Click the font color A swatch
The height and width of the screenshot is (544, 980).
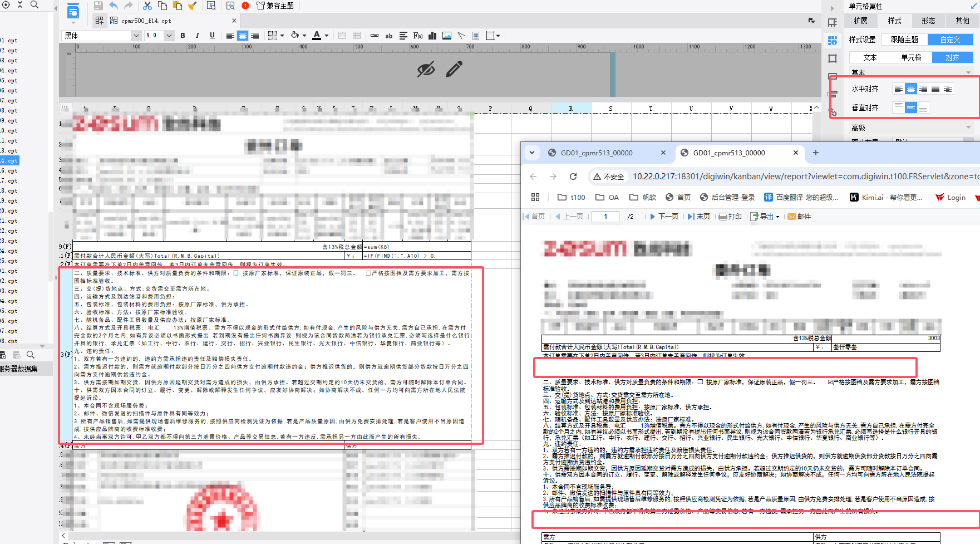pos(317,36)
